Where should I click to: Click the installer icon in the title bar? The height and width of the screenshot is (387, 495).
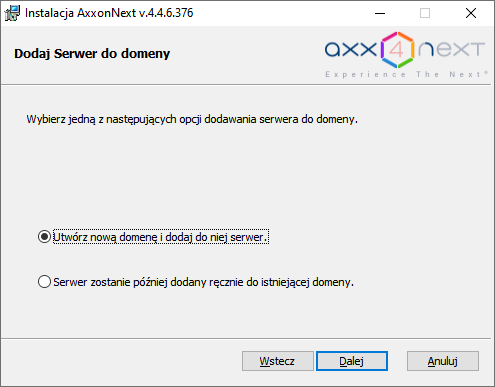click(12, 13)
